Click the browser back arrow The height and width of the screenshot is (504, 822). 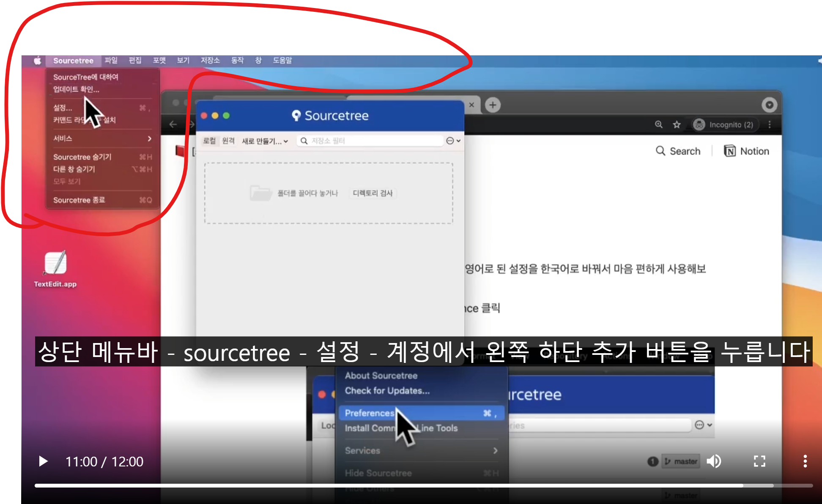(173, 124)
